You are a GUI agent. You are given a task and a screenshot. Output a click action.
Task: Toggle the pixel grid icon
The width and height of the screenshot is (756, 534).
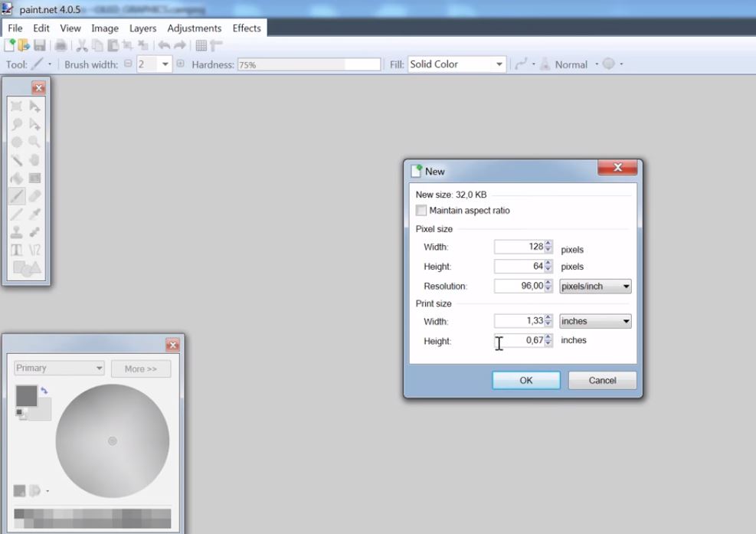tap(201, 45)
